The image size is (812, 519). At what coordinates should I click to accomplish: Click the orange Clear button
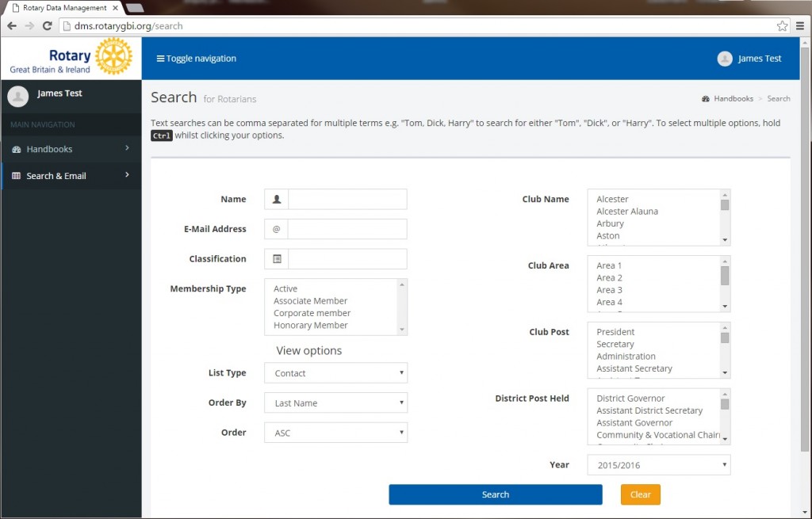640,494
